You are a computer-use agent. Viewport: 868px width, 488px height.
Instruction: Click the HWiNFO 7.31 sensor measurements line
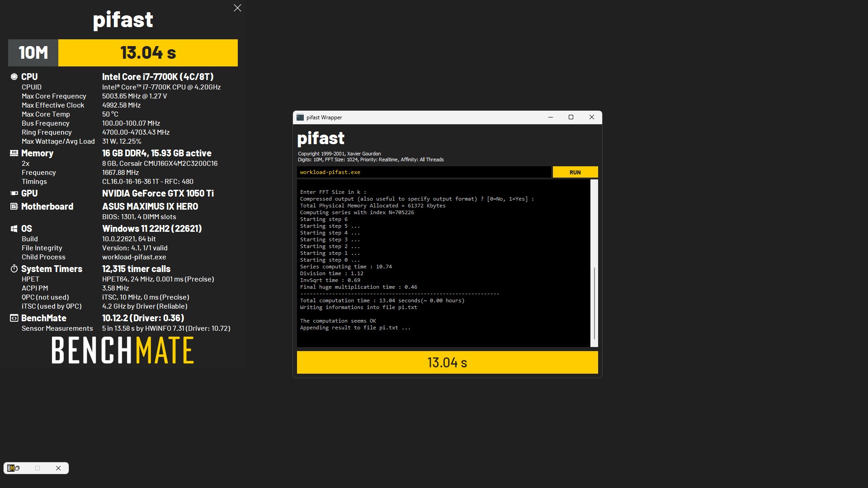166,328
